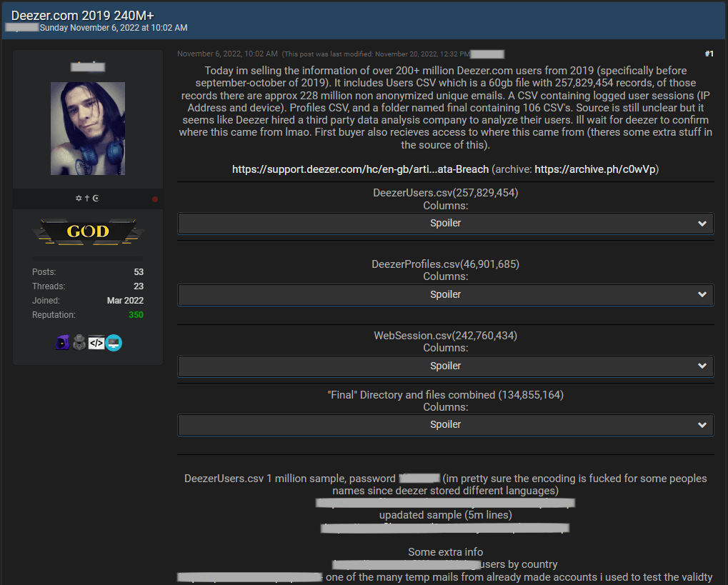The height and width of the screenshot is (585, 728).
Task: Click the Joined date Mar 2022
Action: (x=125, y=301)
